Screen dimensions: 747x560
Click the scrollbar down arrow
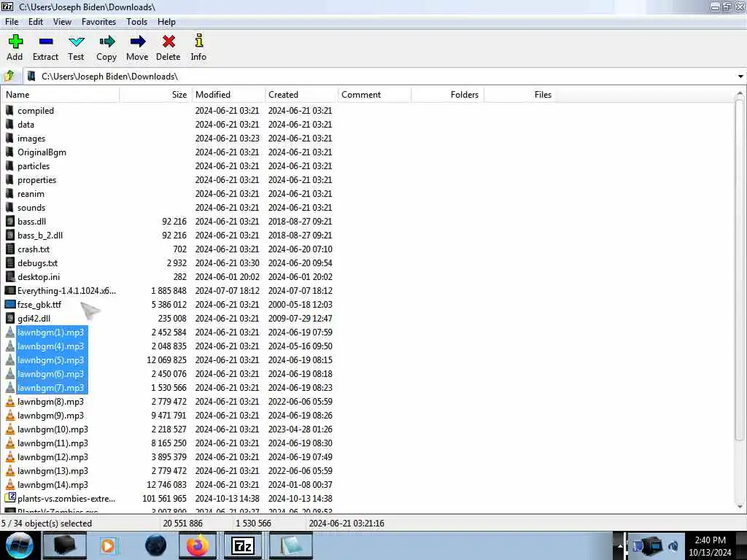(x=740, y=507)
